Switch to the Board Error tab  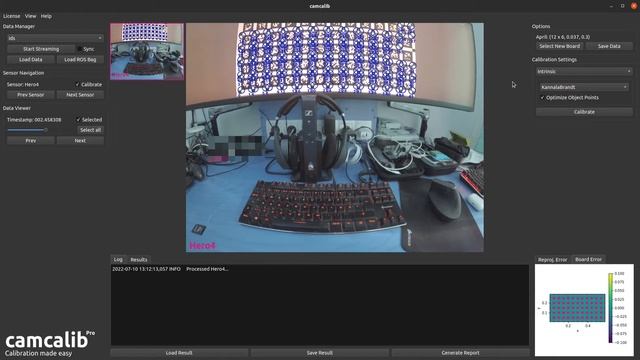pos(588,259)
